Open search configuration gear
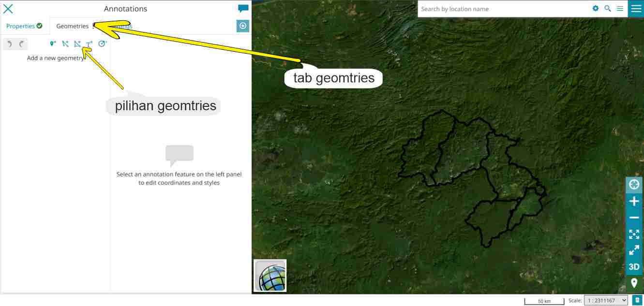 [x=596, y=9]
